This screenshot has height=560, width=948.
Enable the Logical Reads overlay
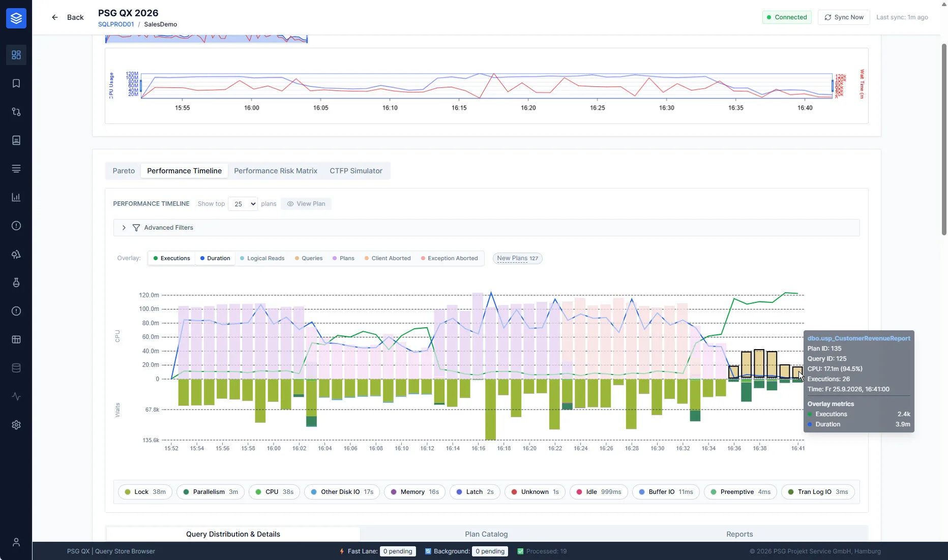262,258
